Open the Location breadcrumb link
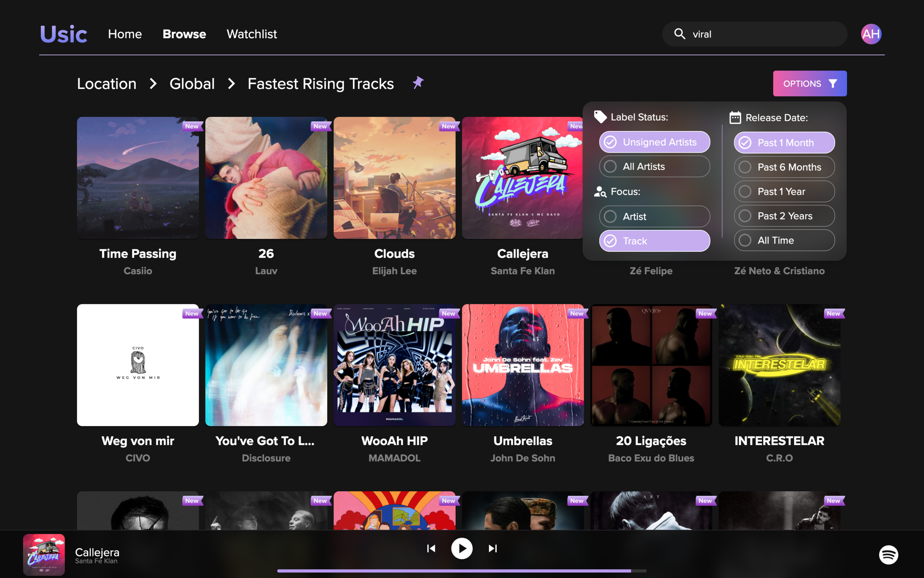 point(106,84)
